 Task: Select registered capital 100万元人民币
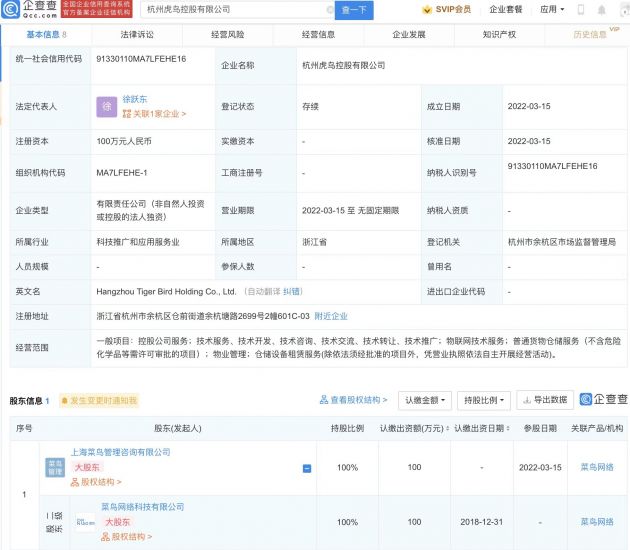tap(124, 141)
